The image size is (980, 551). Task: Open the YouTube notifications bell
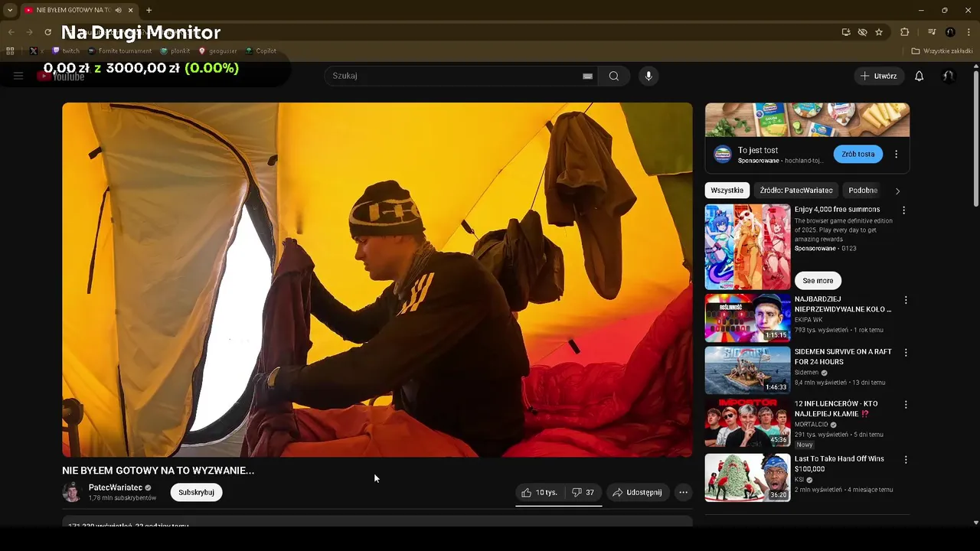tap(920, 76)
